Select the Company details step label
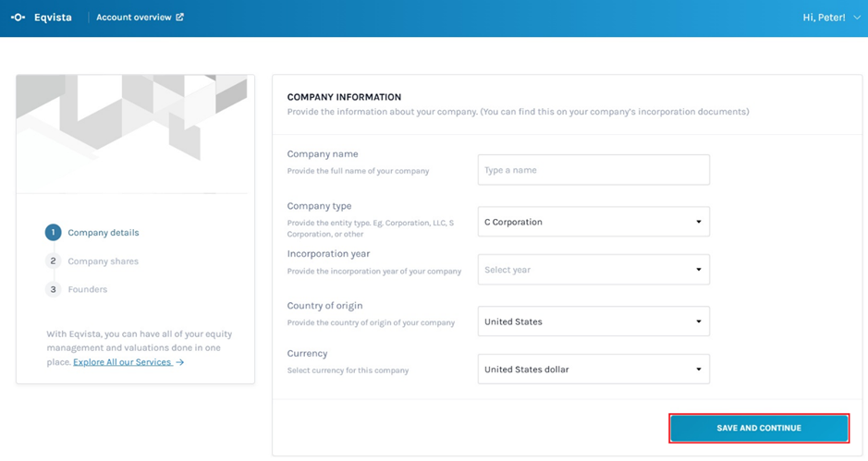Viewport: 868px width, 461px height. tap(104, 233)
